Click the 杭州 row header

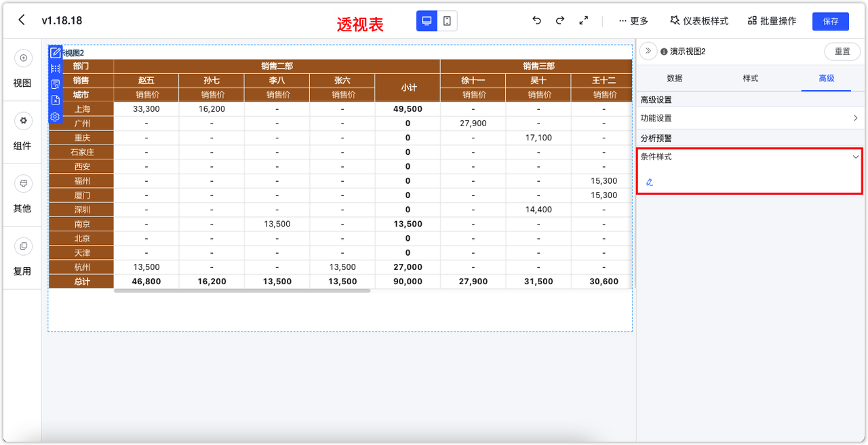point(81,267)
